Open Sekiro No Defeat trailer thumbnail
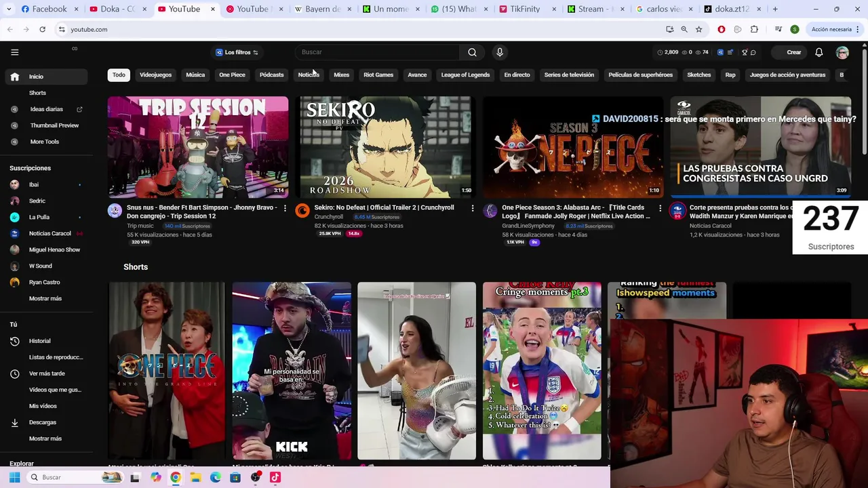The height and width of the screenshot is (488, 868). coord(385,147)
